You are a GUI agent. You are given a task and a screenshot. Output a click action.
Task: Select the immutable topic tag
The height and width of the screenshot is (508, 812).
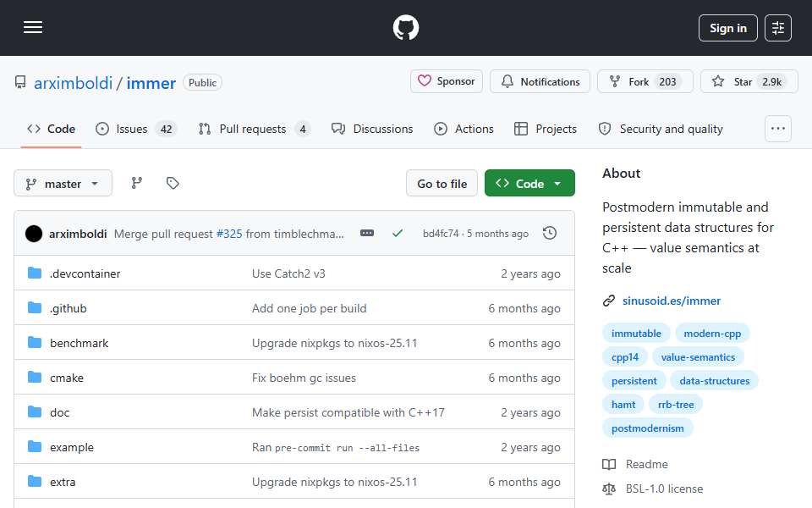click(x=636, y=334)
